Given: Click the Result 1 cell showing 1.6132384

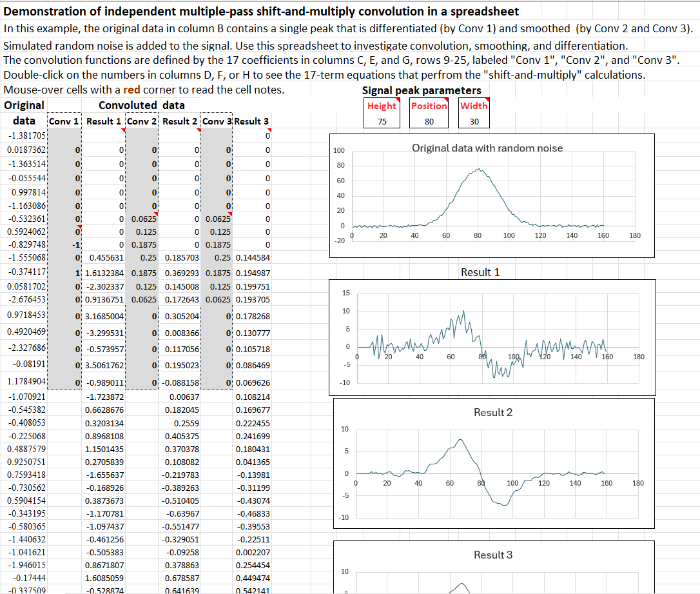Looking at the screenshot, I should click(104, 273).
